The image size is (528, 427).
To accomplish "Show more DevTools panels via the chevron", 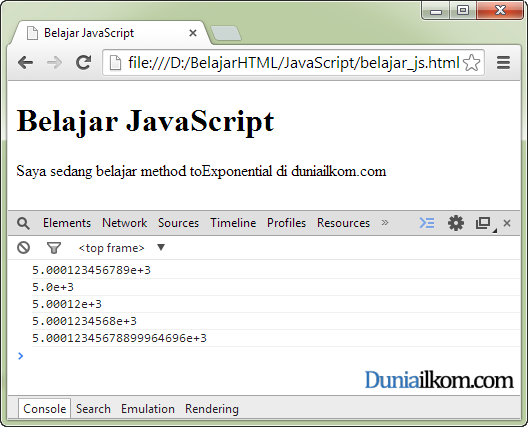I will 385,223.
